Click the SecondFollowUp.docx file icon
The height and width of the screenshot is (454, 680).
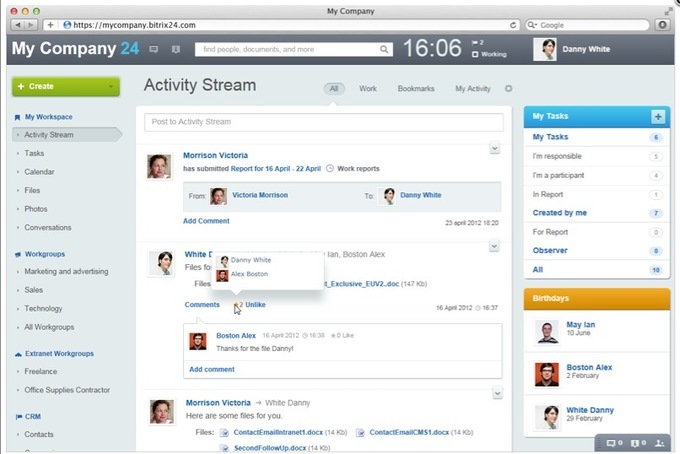point(224,448)
